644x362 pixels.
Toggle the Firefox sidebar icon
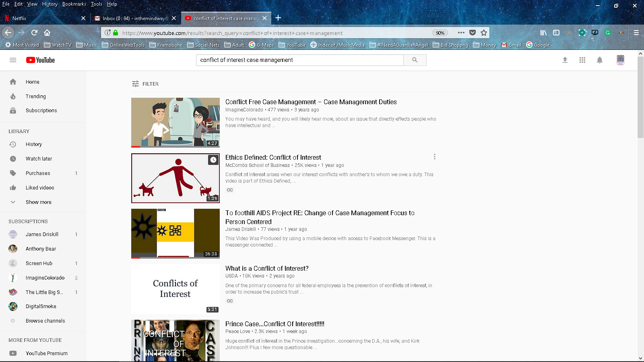coord(556,33)
